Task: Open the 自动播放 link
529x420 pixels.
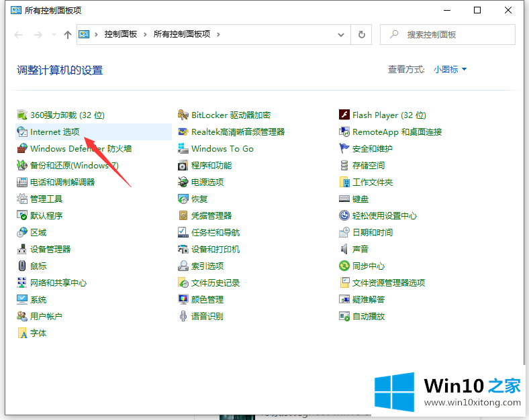Action: [369, 317]
